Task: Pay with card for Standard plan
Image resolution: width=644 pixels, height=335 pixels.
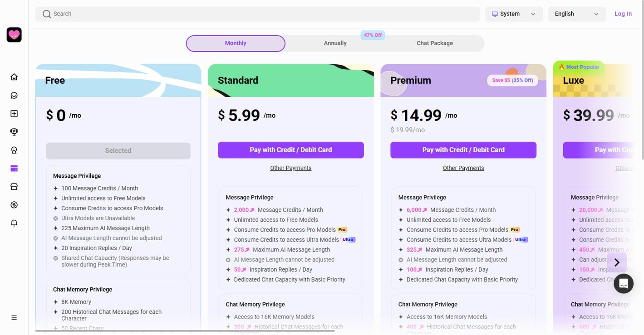Action: click(x=291, y=150)
